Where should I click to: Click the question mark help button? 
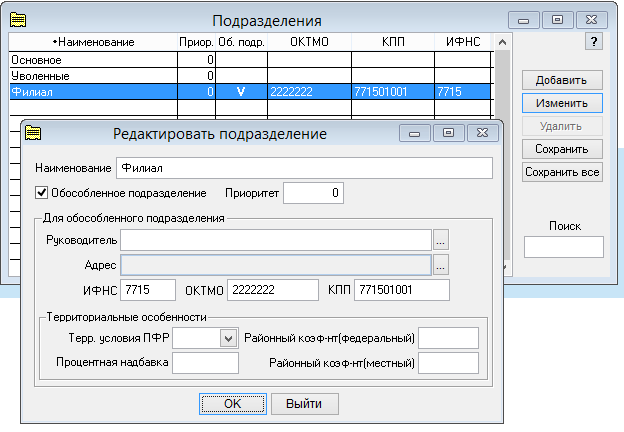[x=594, y=41]
